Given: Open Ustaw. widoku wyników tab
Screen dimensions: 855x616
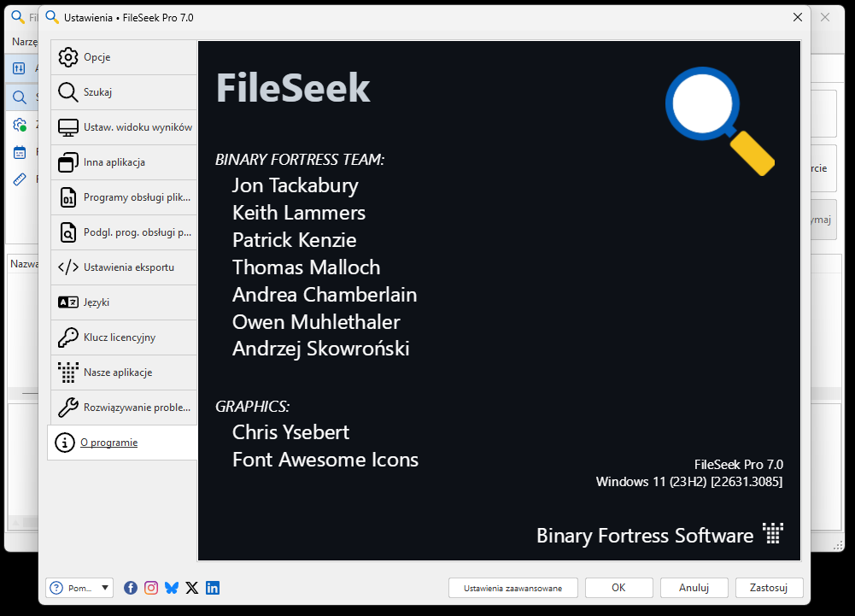Looking at the screenshot, I should [124, 127].
